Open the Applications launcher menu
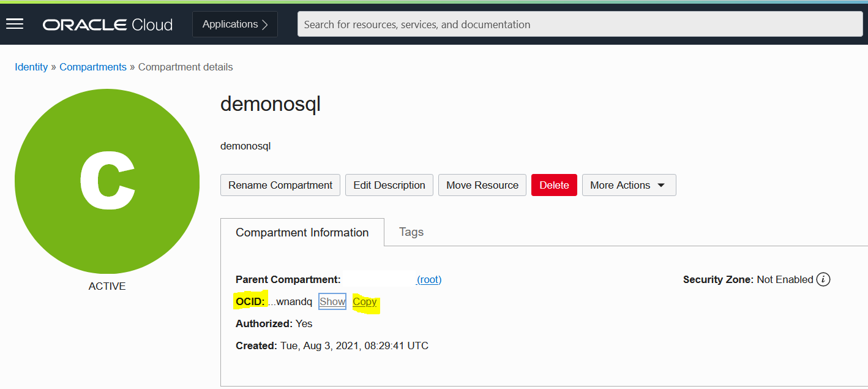Image resolution: width=868 pixels, height=389 pixels. [x=235, y=25]
